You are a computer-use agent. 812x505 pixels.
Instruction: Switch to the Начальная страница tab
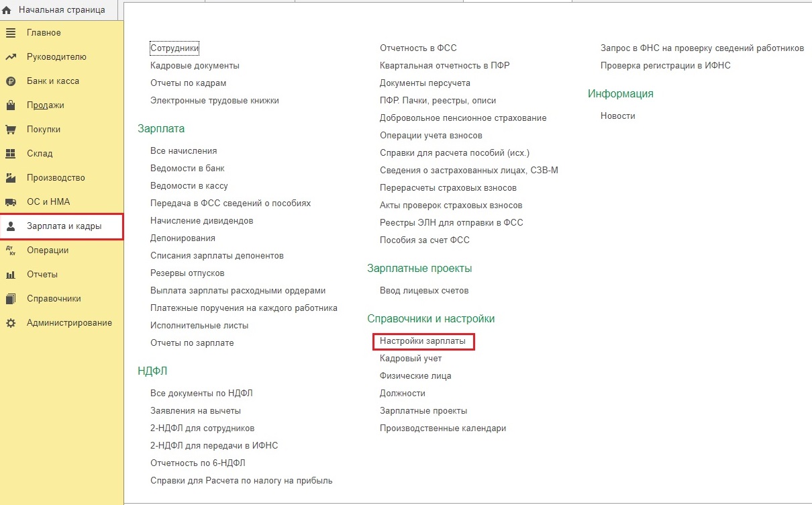62,11
